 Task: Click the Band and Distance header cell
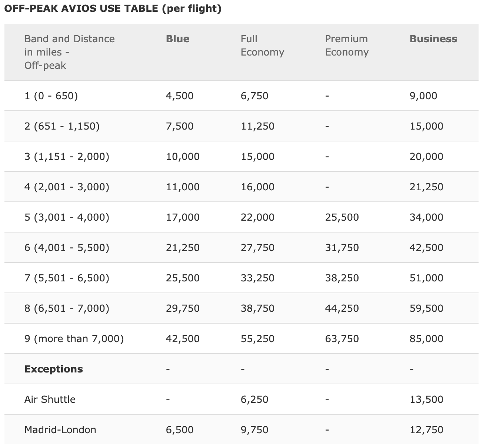click(x=70, y=52)
